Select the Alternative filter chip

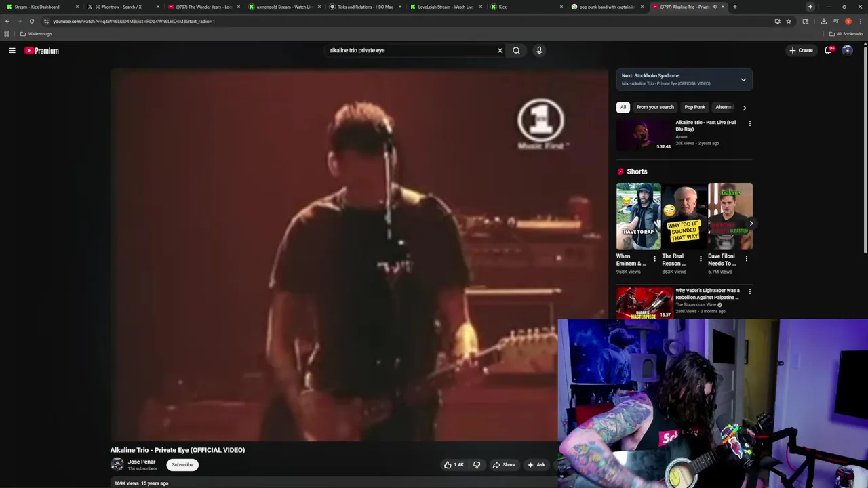[x=724, y=107]
